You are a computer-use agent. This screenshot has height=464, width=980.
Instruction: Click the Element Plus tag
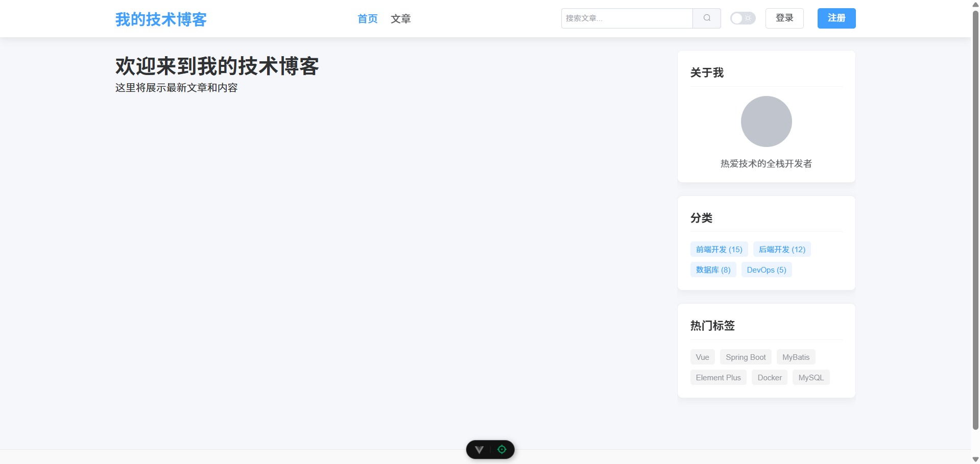718,377
